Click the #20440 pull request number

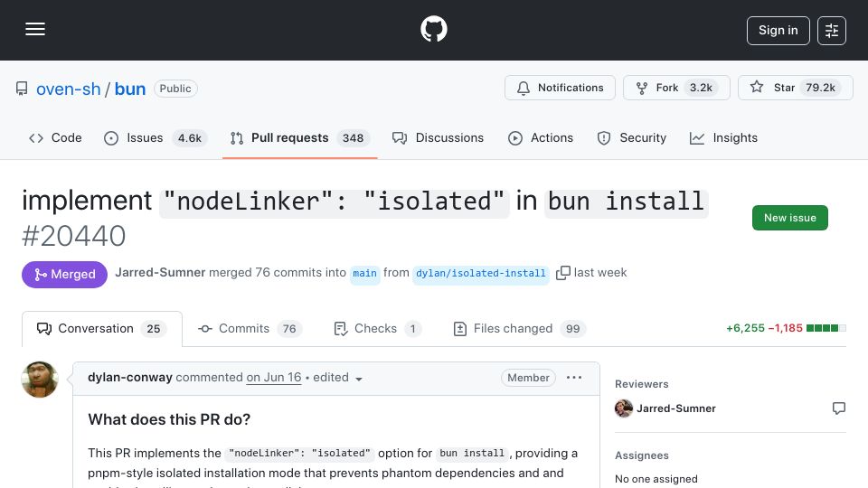pyautogui.click(x=73, y=236)
